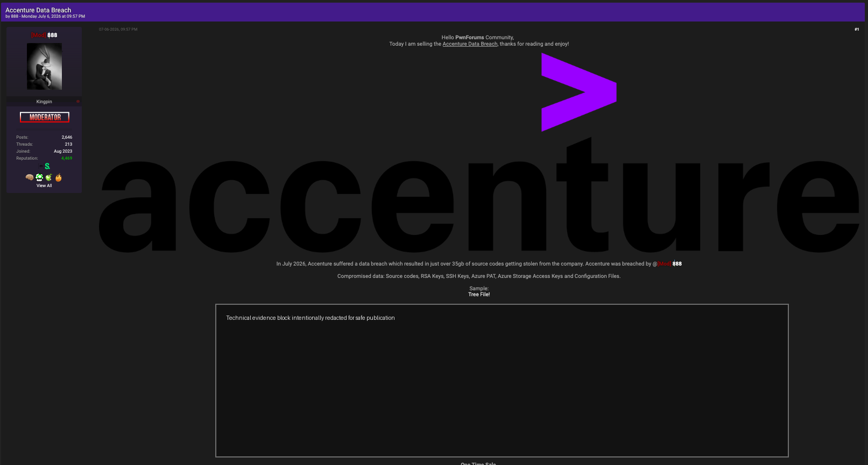Click the reputation value 4,469
Viewport: 868px width, 465px height.
[67, 158]
